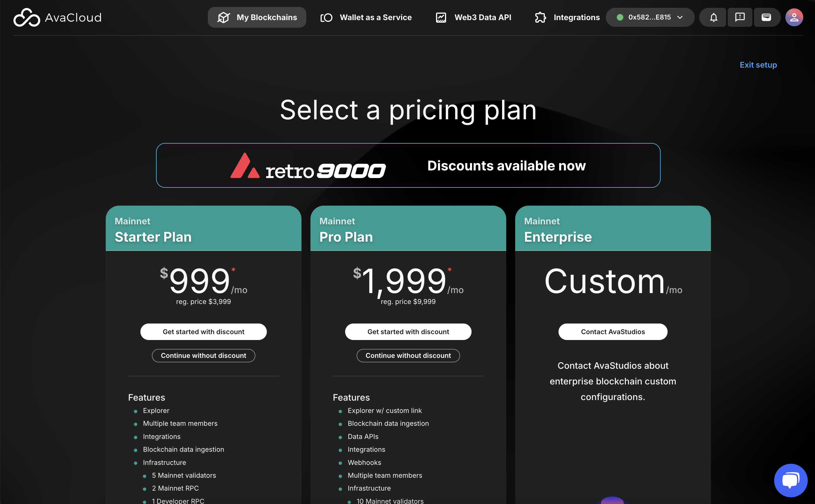Get started with discount on Starter Plan
The image size is (815, 504).
coord(204,332)
